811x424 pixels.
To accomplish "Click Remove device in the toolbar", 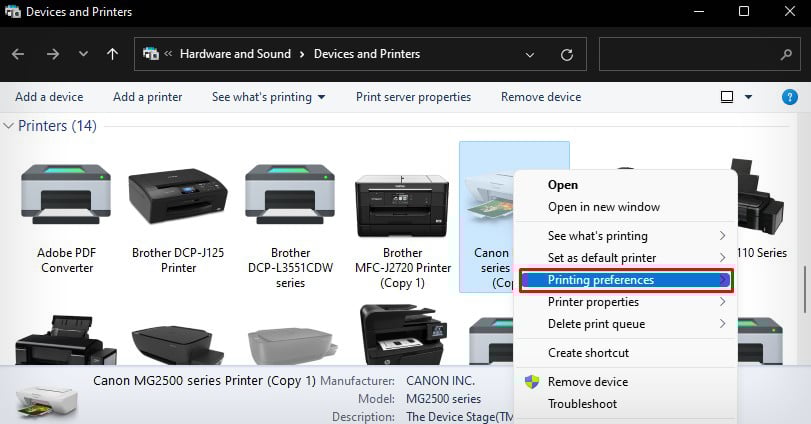I will [x=541, y=97].
